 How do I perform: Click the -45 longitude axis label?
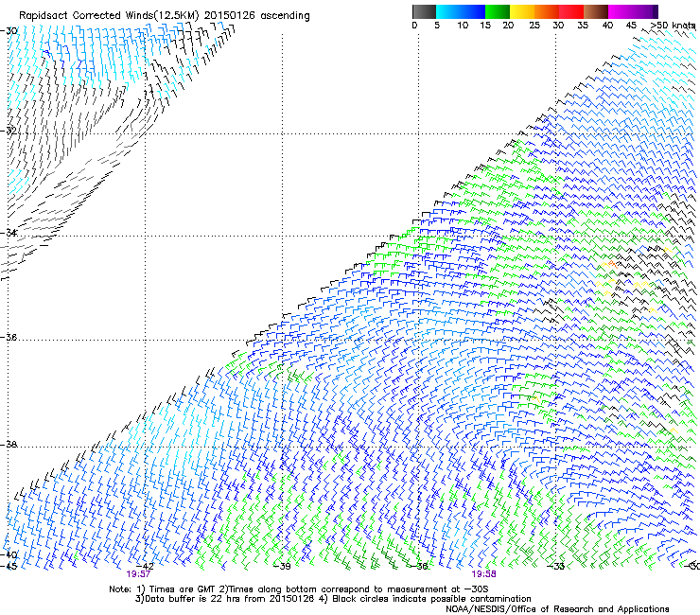[9, 567]
